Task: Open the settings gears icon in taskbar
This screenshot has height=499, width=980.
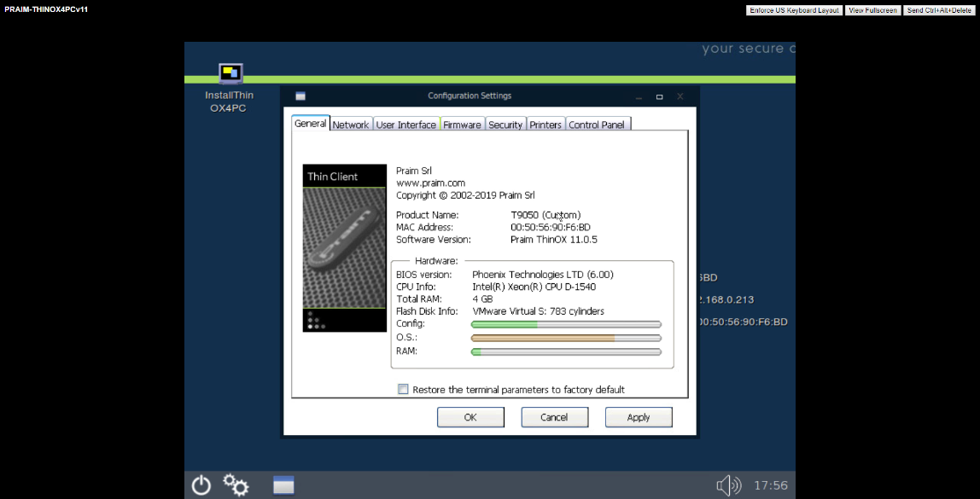Action: 236,484
